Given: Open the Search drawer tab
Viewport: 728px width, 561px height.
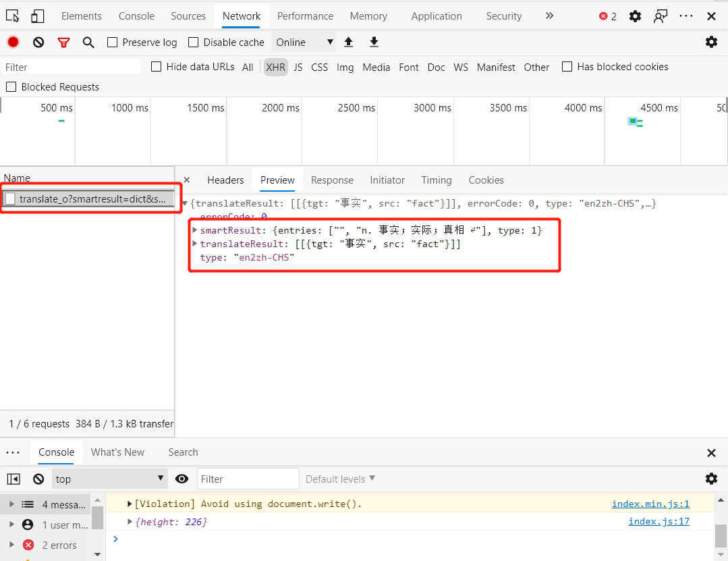Looking at the screenshot, I should (x=183, y=452).
